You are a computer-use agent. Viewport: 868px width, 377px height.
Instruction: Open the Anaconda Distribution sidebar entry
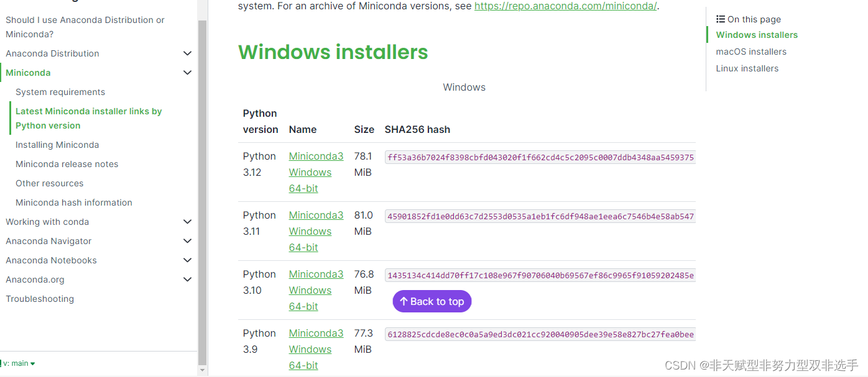(52, 53)
